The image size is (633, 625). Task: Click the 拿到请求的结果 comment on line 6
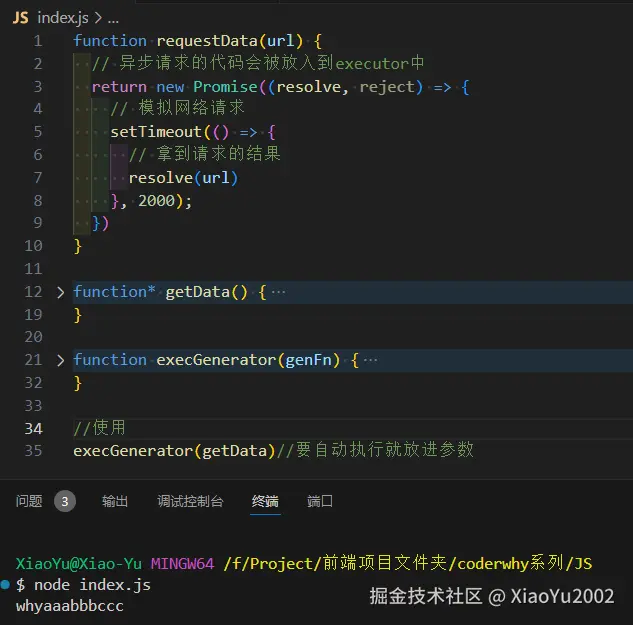click(x=205, y=154)
